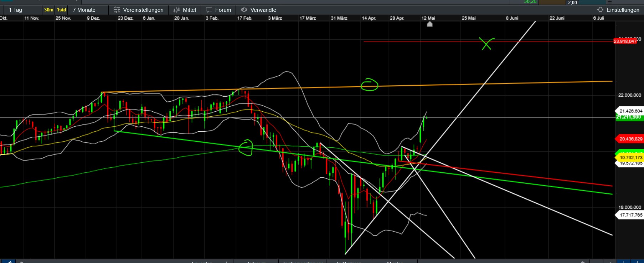Click the 28 Apr. date on time axis
Viewport: 644px width, 263px height.
(397, 18)
